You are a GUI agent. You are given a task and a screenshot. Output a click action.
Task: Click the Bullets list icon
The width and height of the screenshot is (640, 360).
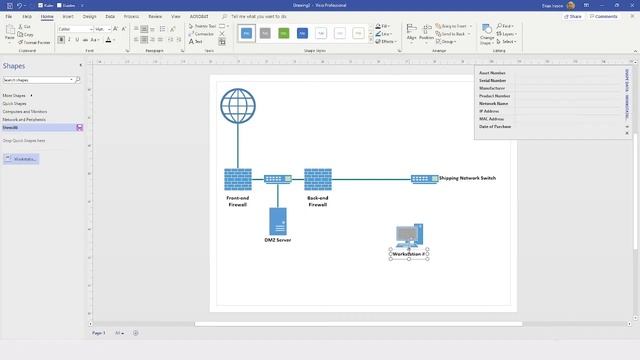(162, 29)
